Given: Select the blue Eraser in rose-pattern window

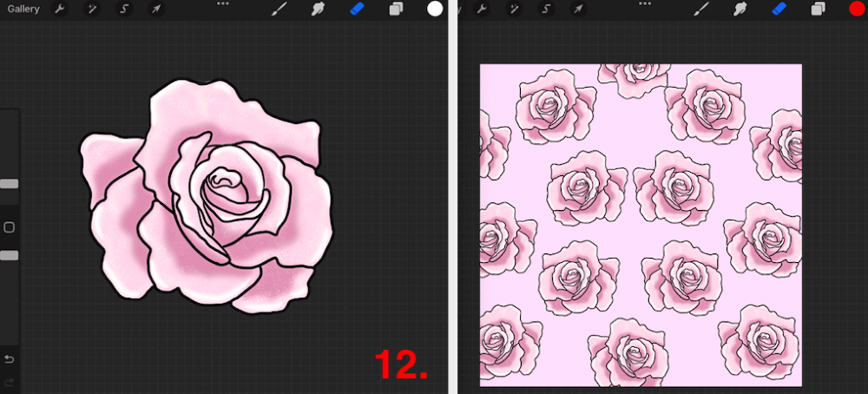Looking at the screenshot, I should coord(779,9).
